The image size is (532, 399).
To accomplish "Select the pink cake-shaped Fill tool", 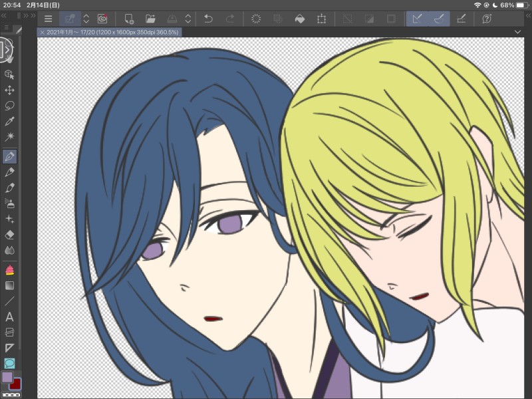I will point(9,270).
